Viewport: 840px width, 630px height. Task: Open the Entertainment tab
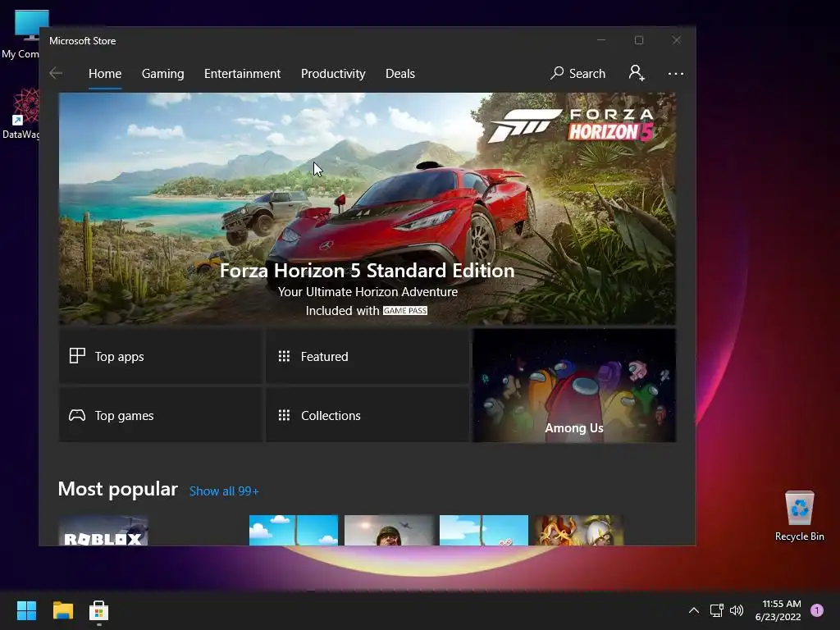[x=242, y=73]
